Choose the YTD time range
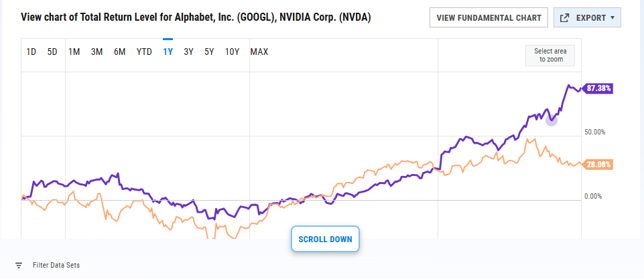The width and height of the screenshot is (644, 279). click(x=144, y=52)
